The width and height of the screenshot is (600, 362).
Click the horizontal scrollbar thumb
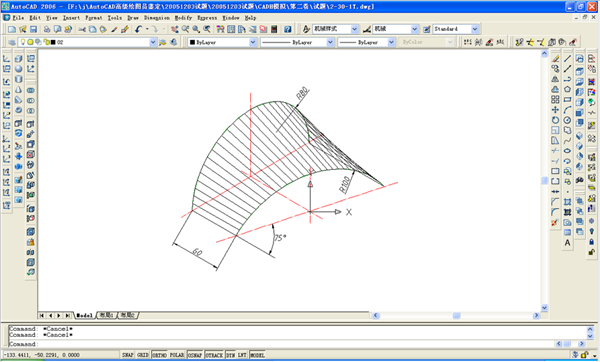(456, 316)
